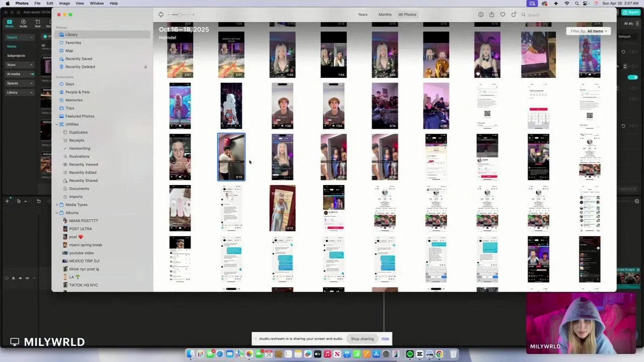Open the Trash in the Dock
This screenshot has width=644, height=362.
point(453,354)
